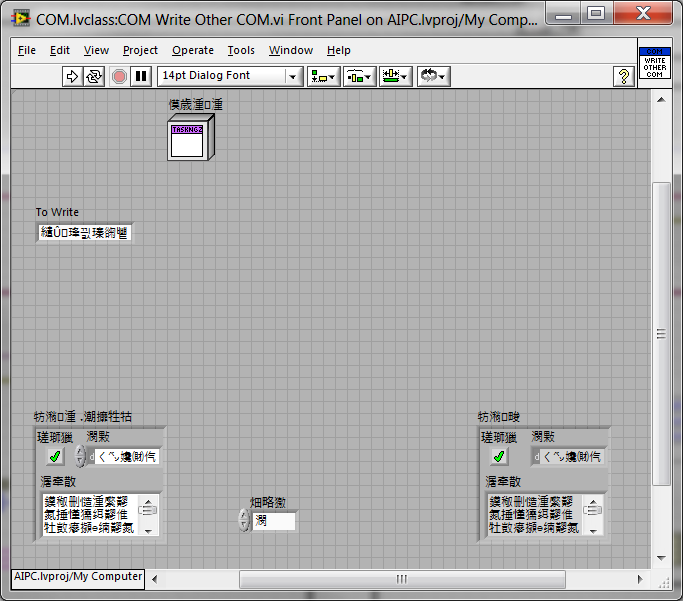
Task: Click the To Write string input field
Action: 85,233
